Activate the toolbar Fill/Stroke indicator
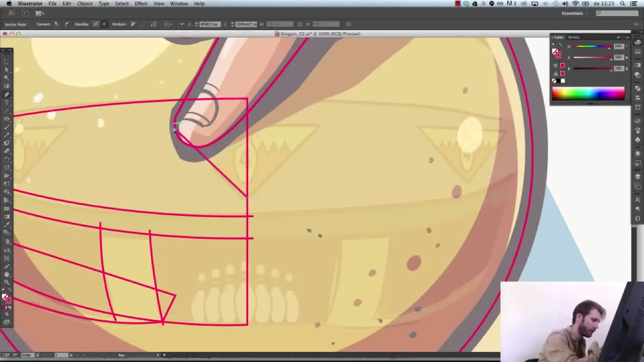This screenshot has width=644, height=362. 7,299
